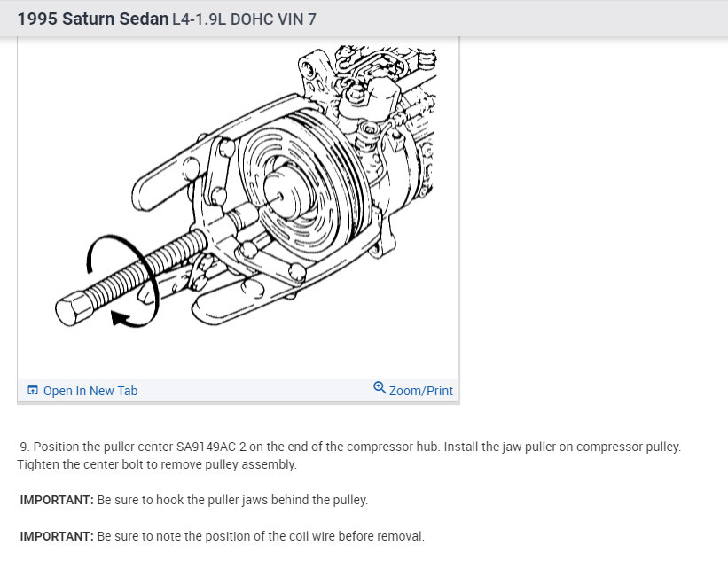Click the Open In New Tab icon
Image resolution: width=728 pixels, height=568 pixels.
tap(33, 390)
